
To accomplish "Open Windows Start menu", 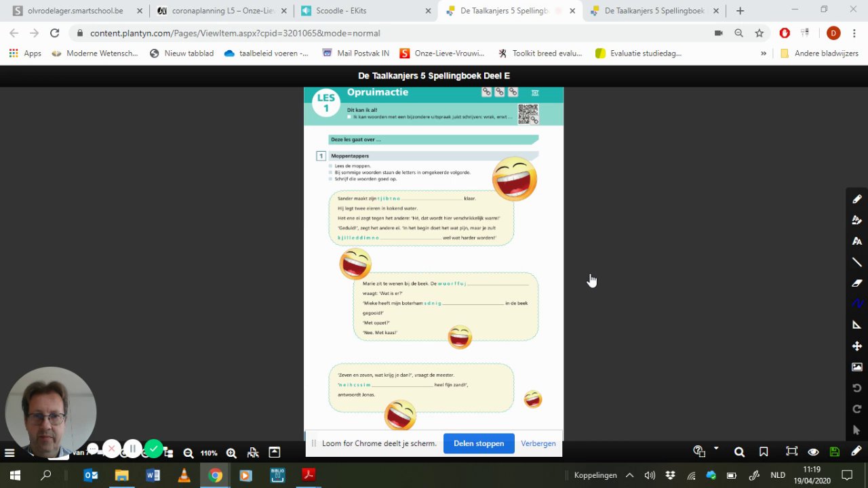I will tap(14, 475).
